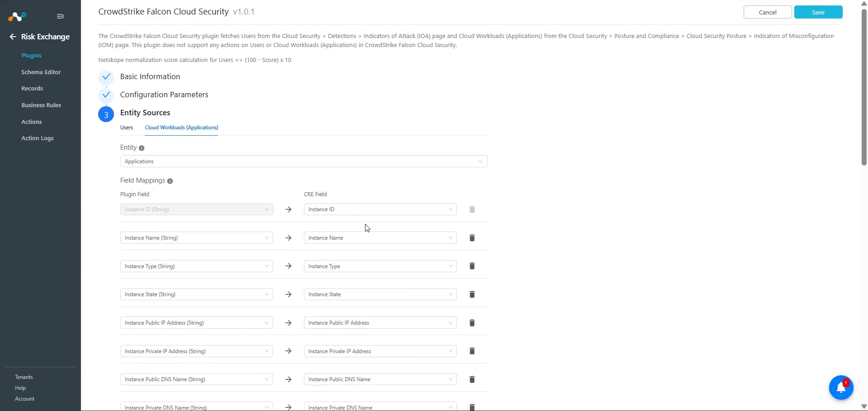Save the plugin configuration
This screenshot has width=868, height=411.
(x=818, y=12)
